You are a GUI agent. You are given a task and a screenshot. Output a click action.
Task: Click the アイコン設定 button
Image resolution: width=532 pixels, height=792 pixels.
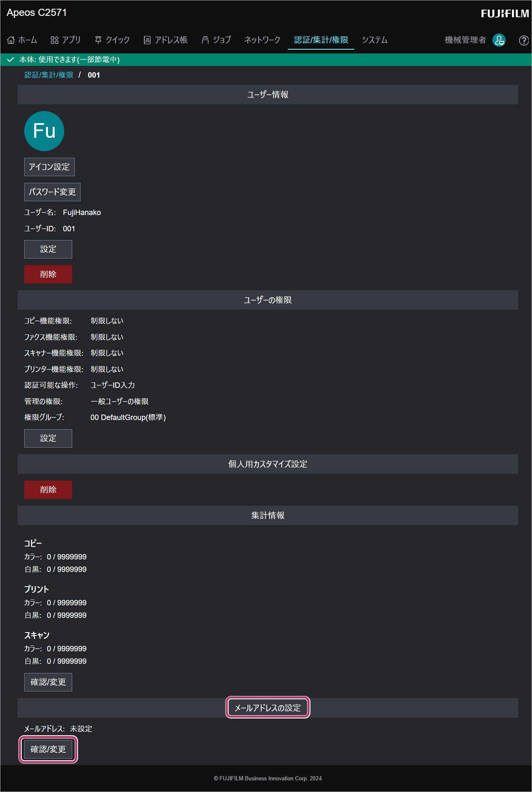point(49,167)
